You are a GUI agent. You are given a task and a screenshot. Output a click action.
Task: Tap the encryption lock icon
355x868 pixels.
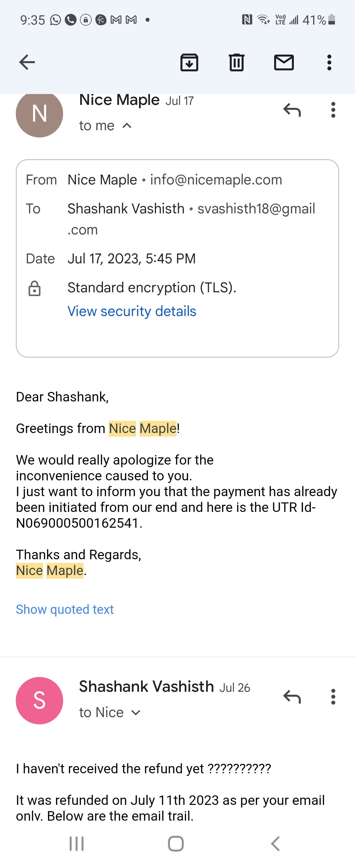(x=35, y=288)
